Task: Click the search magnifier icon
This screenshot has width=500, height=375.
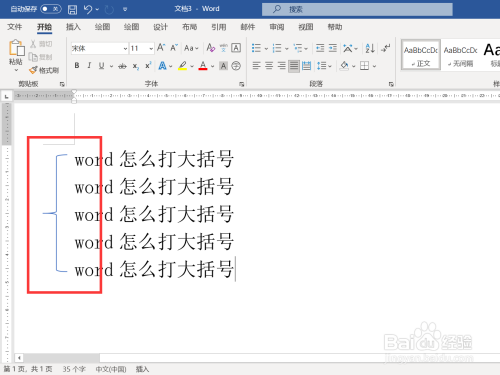Action: 277,9
